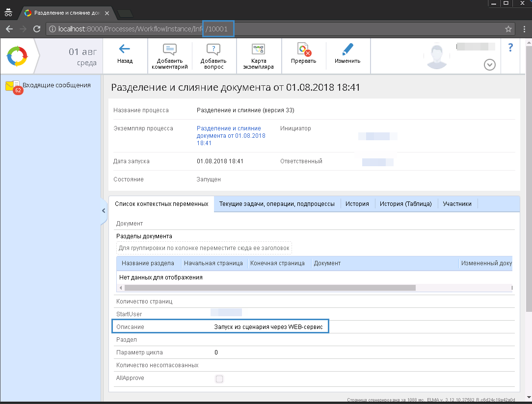Click the ELMA logo icon
This screenshot has height=404, width=532.
[18, 57]
